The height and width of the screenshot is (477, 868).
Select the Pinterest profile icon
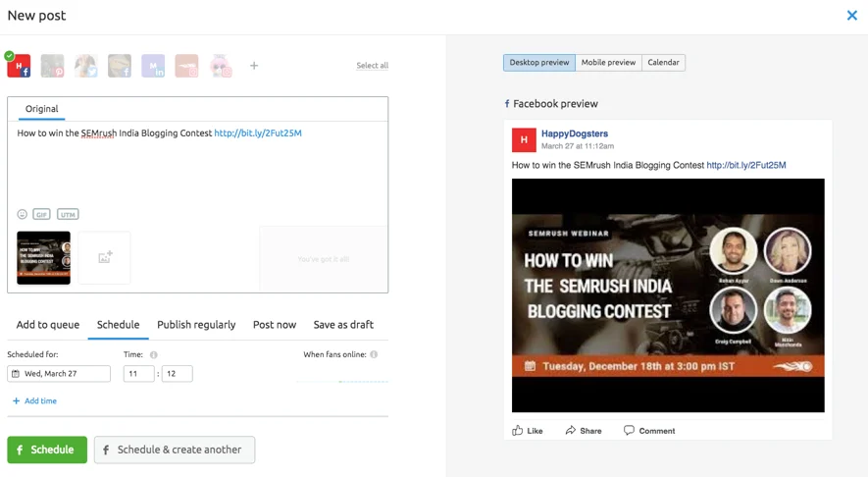pyautogui.click(x=53, y=66)
